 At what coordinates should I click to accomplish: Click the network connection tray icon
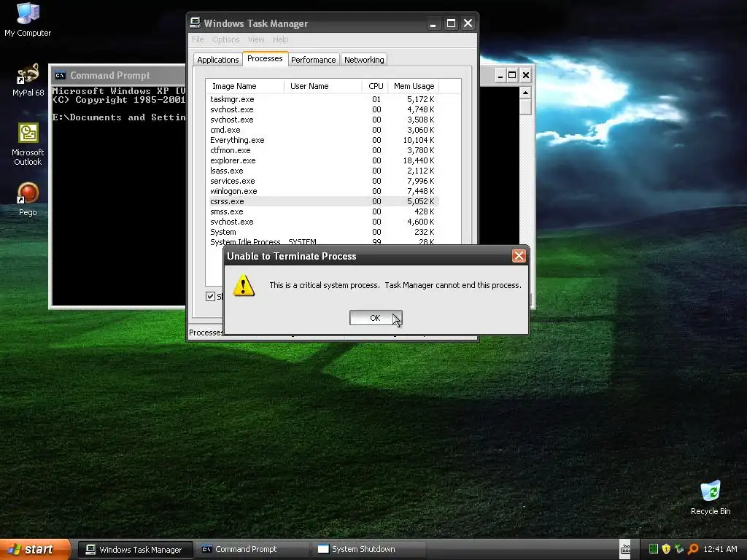(x=679, y=549)
